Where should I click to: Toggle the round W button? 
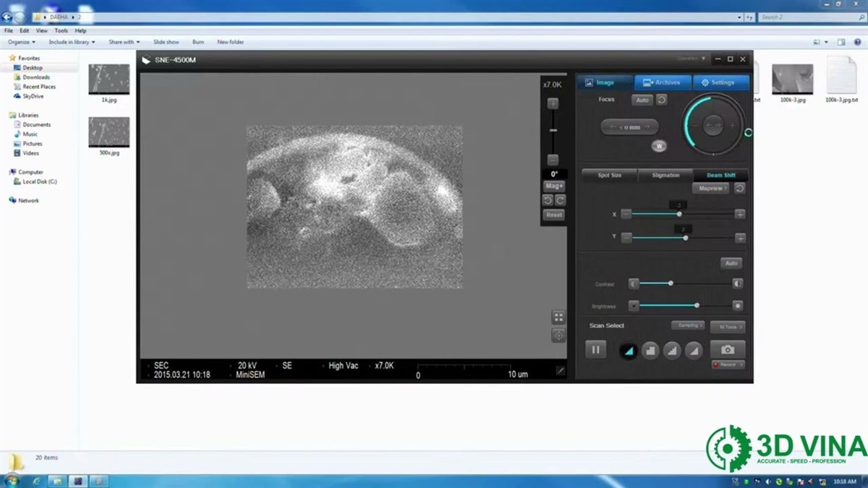coord(658,146)
